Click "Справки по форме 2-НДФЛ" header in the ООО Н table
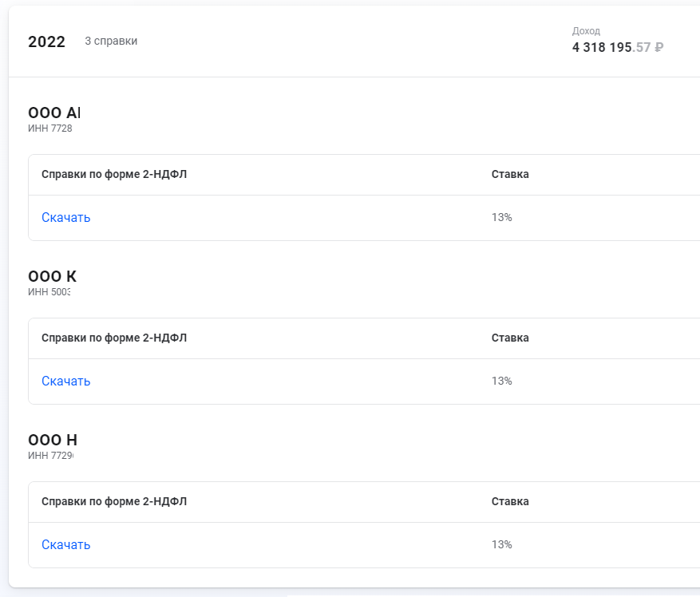The width and height of the screenshot is (700, 597). pos(113,501)
